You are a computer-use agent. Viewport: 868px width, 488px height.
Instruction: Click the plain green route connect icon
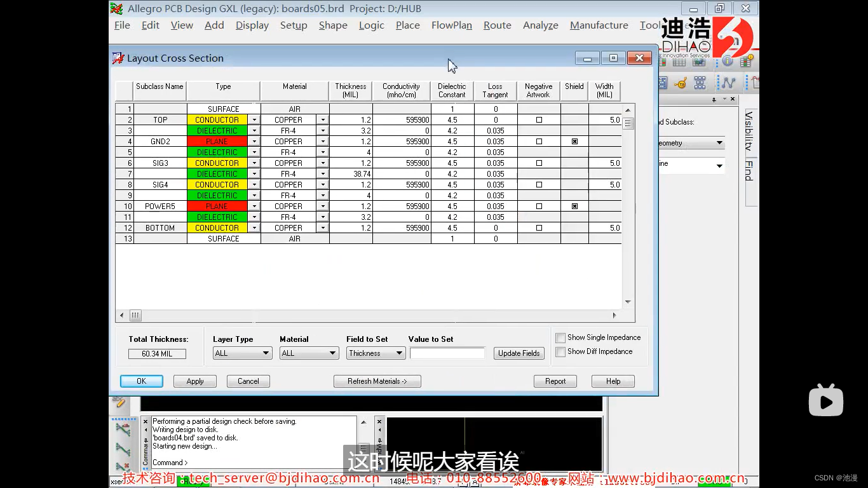123,449
